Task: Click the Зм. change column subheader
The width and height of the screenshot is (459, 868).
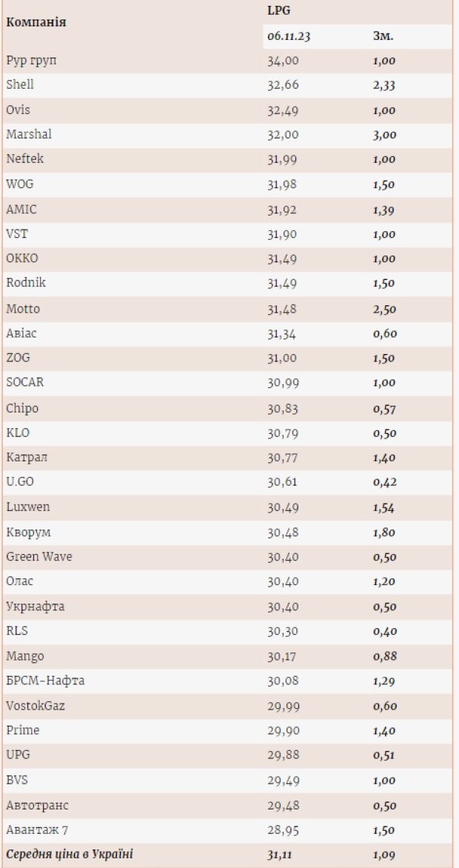Action: [x=383, y=36]
